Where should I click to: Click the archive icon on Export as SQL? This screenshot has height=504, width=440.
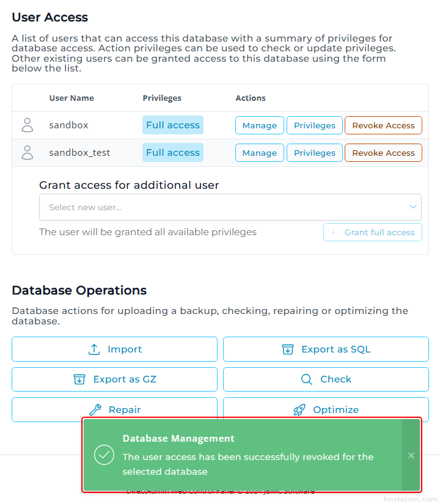click(288, 349)
